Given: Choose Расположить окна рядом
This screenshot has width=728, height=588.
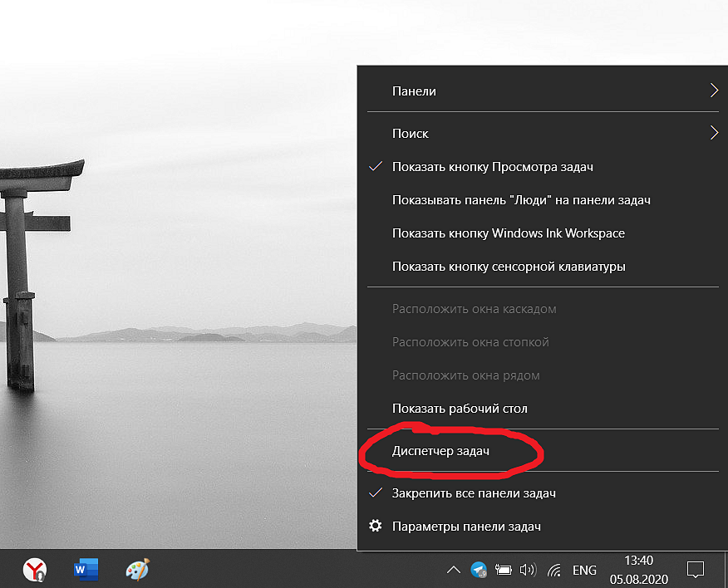Looking at the screenshot, I should pyautogui.click(x=543, y=375).
